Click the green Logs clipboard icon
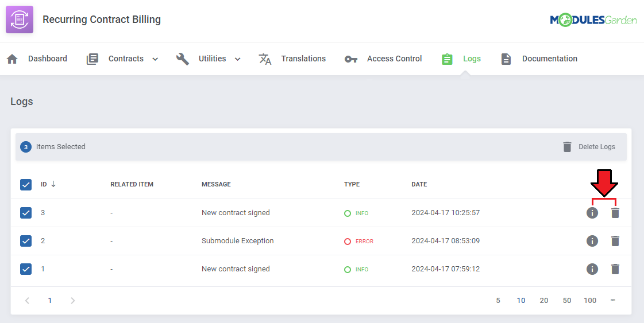Screen dimensions: 644x323 click(x=447, y=59)
